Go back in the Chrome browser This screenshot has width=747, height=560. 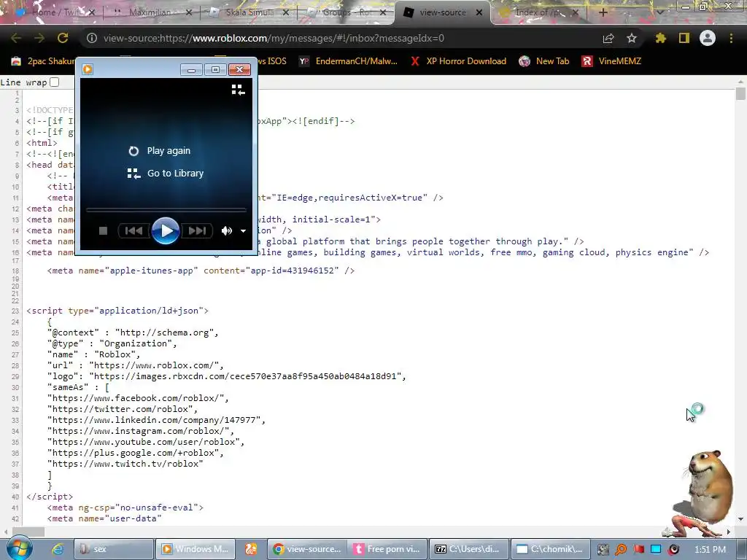tap(16, 38)
